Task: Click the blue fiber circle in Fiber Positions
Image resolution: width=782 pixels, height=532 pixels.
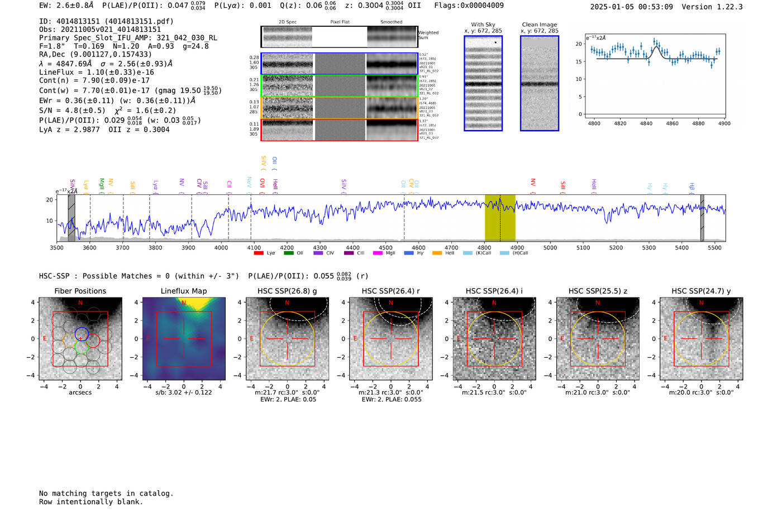Action: click(82, 334)
